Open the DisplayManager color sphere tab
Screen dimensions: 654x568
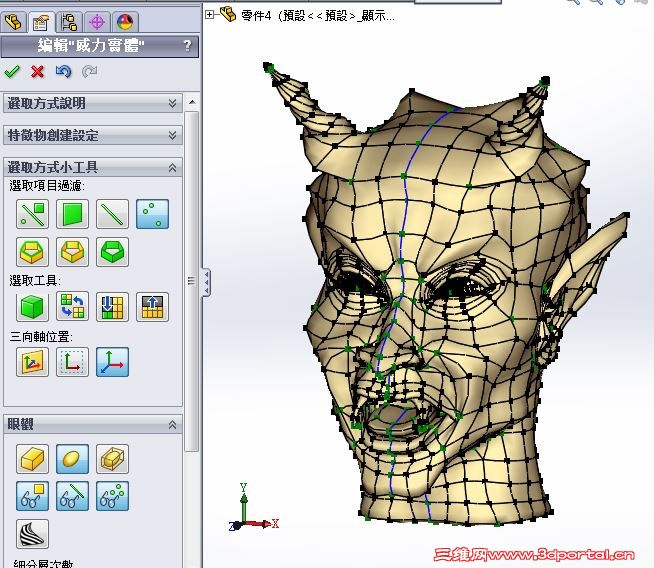pos(125,22)
